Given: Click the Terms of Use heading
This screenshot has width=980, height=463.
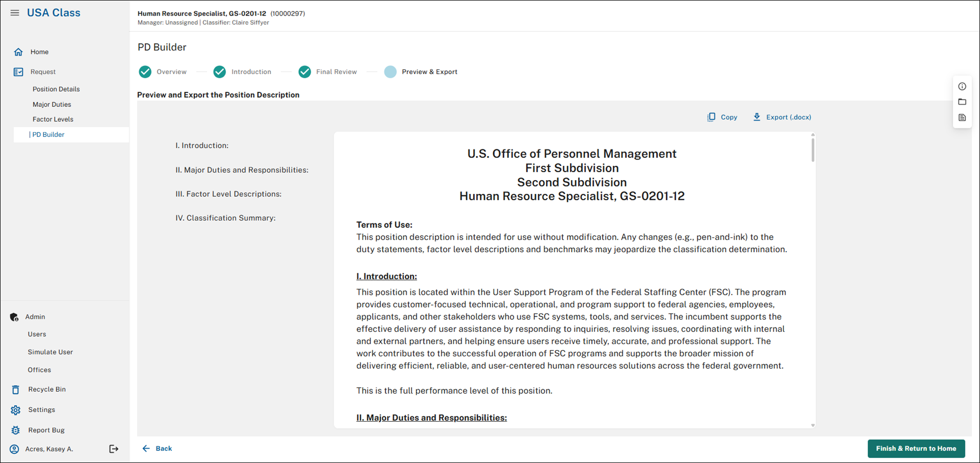Looking at the screenshot, I should point(384,225).
